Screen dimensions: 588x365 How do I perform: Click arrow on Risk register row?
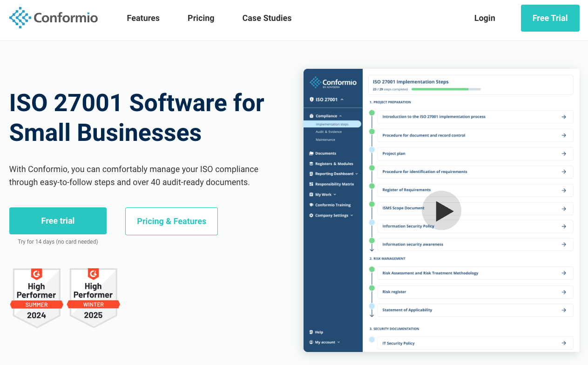tap(564, 292)
